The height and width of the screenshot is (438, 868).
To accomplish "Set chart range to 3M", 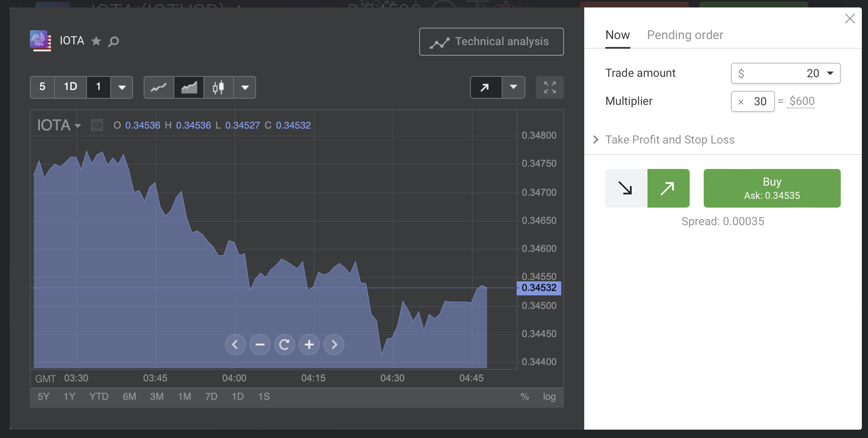I will coord(157,397).
